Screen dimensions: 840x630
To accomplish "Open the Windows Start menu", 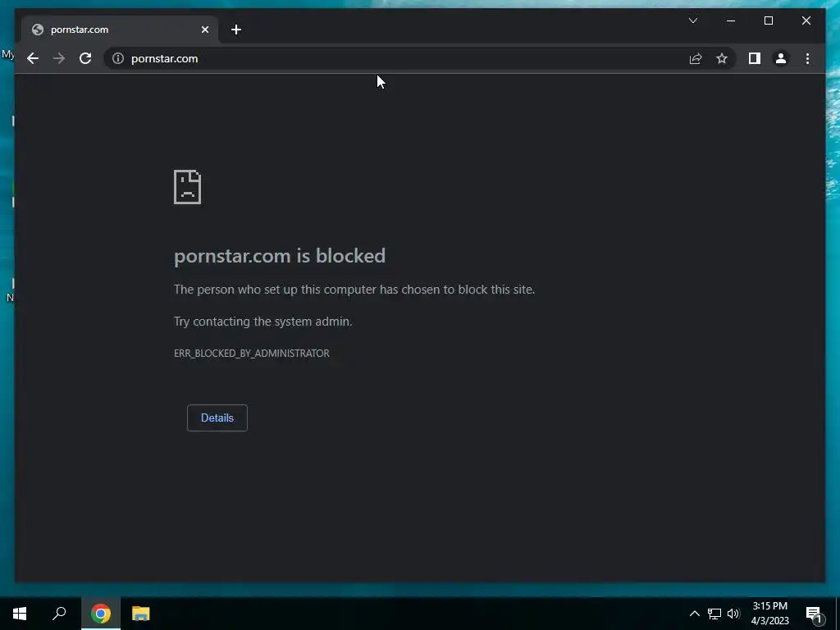I will 20,614.
